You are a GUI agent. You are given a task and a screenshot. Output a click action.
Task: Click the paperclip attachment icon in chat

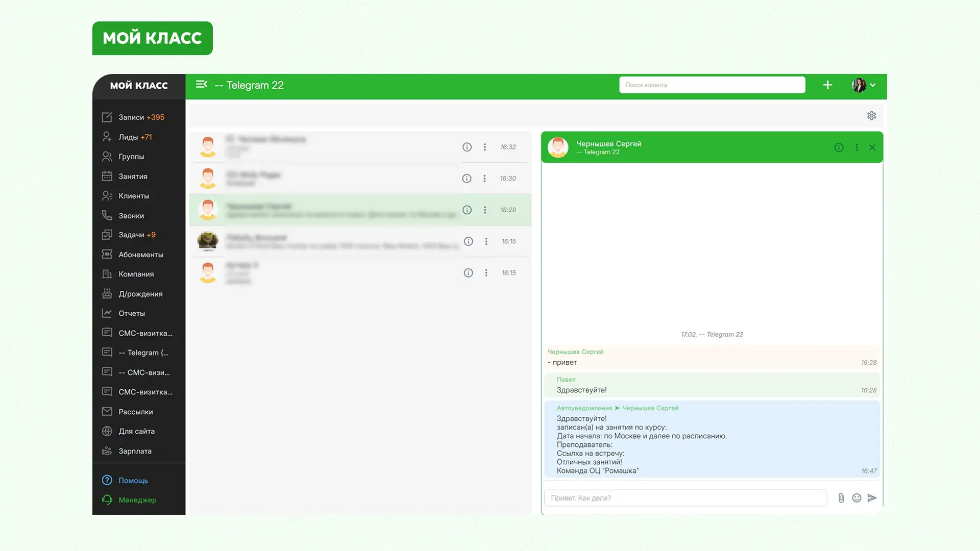point(841,497)
